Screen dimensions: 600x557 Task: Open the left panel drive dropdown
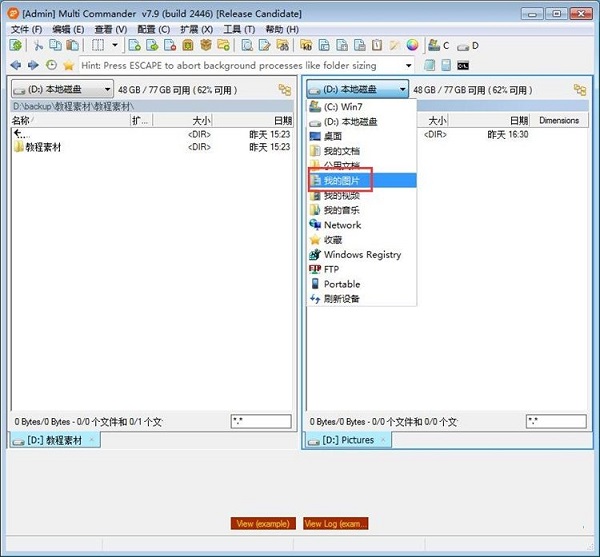click(x=62, y=89)
